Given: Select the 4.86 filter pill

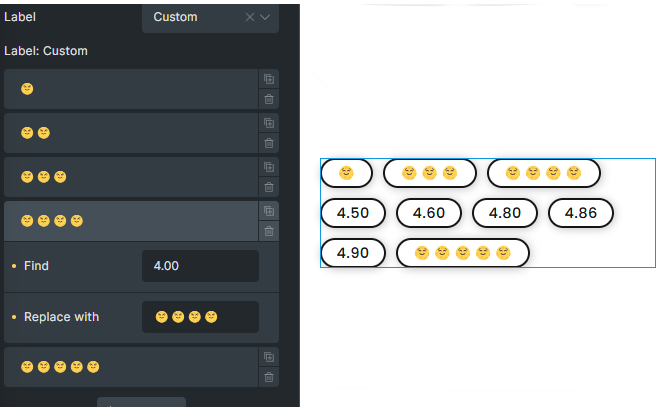Looking at the screenshot, I should click(x=581, y=213).
